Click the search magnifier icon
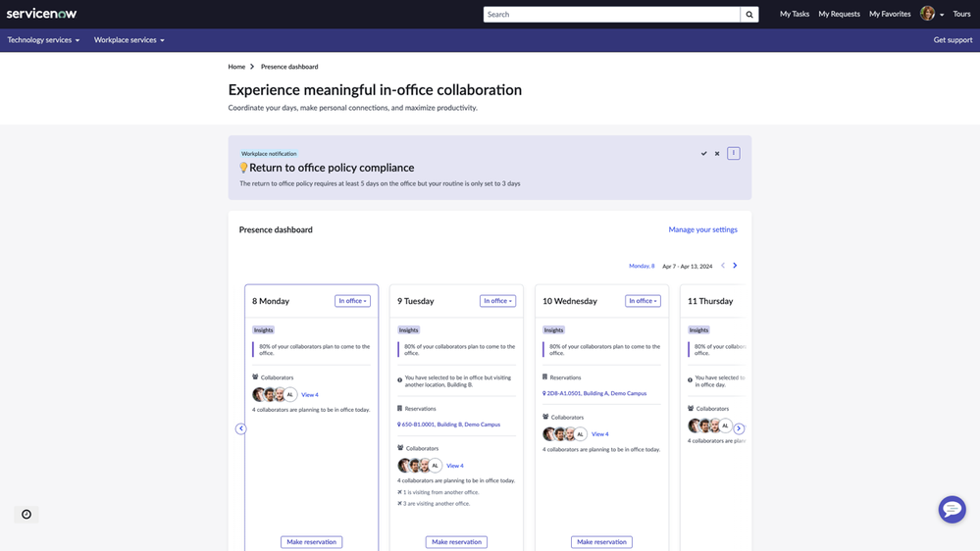The width and height of the screenshot is (980, 551). coord(749,15)
